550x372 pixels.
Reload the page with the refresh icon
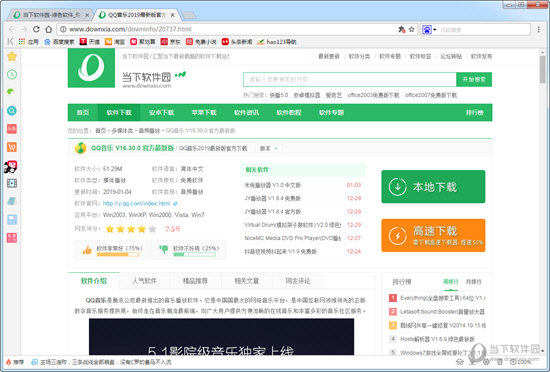point(36,29)
